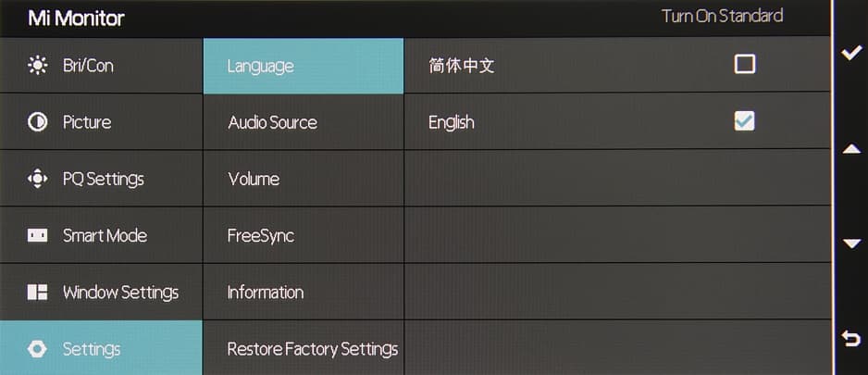868x375 pixels.
Task: Open the Information entry
Action: tap(266, 293)
